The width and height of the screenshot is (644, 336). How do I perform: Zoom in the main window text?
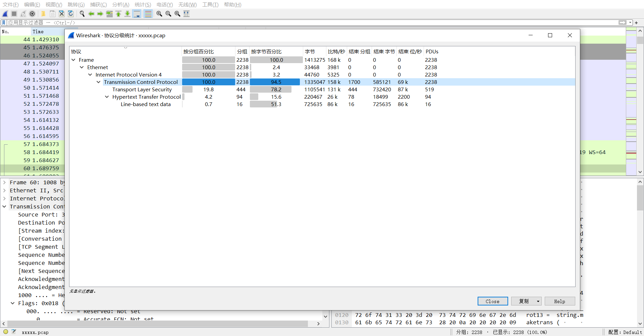[159, 14]
